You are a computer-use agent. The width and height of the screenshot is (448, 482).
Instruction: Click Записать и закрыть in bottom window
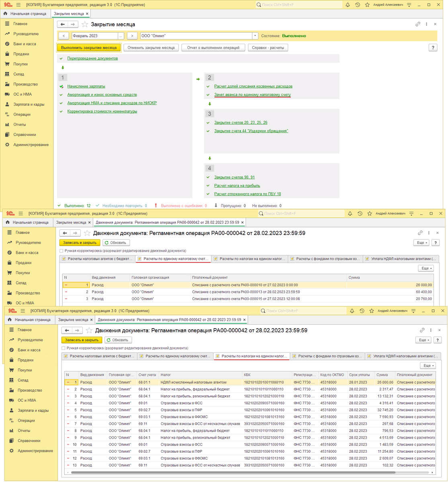pos(82,340)
